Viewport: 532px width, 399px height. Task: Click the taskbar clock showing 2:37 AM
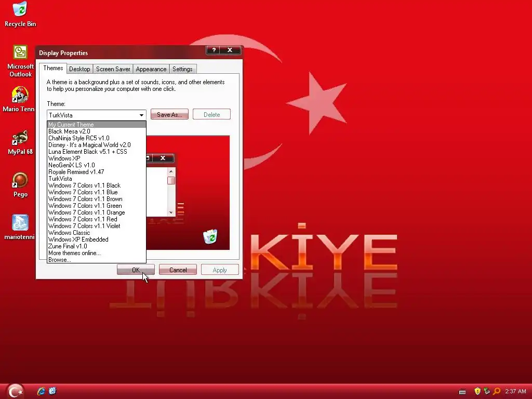(x=515, y=391)
